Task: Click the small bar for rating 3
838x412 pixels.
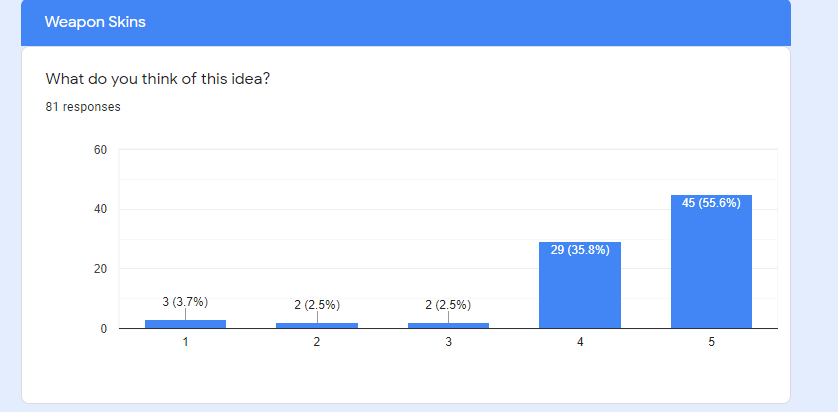Action: pyautogui.click(x=448, y=325)
